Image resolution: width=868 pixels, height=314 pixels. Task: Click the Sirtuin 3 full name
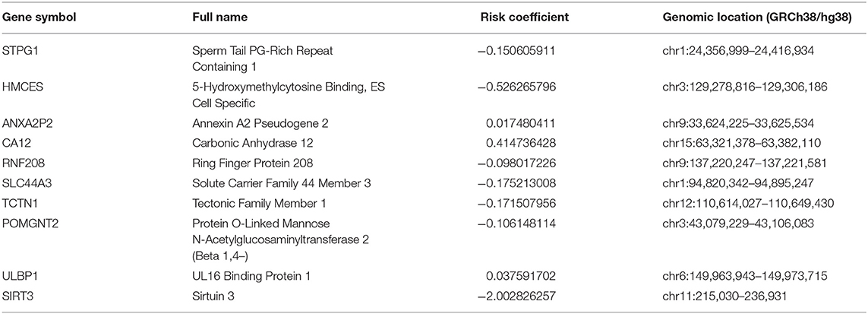213,297
